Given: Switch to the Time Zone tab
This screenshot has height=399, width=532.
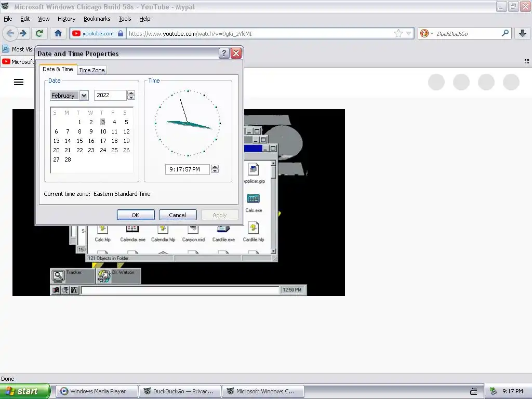Looking at the screenshot, I should (92, 70).
